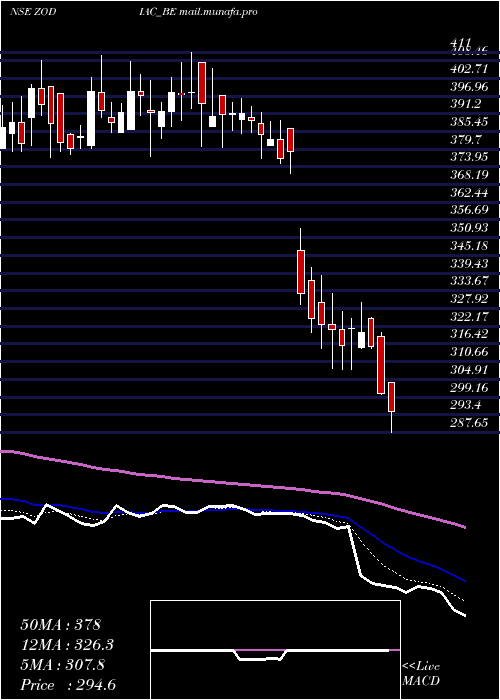The height and width of the screenshot is (700, 500).
Task: Select the 316.42 price level label
Action: [x=469, y=333]
